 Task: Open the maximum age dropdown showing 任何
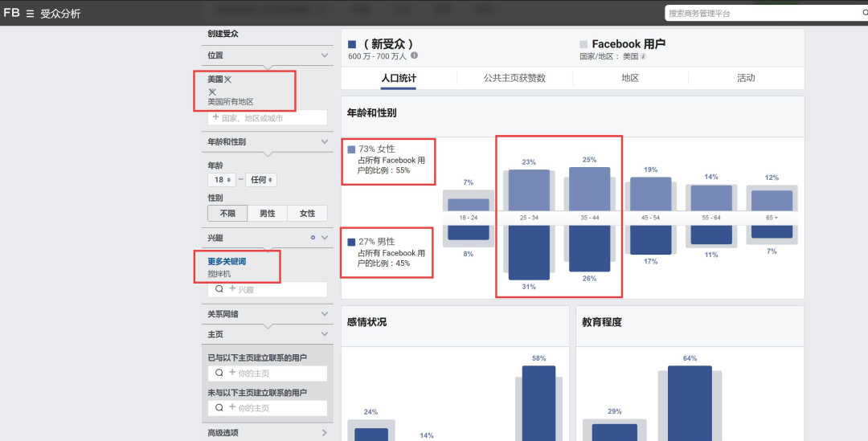[x=261, y=180]
